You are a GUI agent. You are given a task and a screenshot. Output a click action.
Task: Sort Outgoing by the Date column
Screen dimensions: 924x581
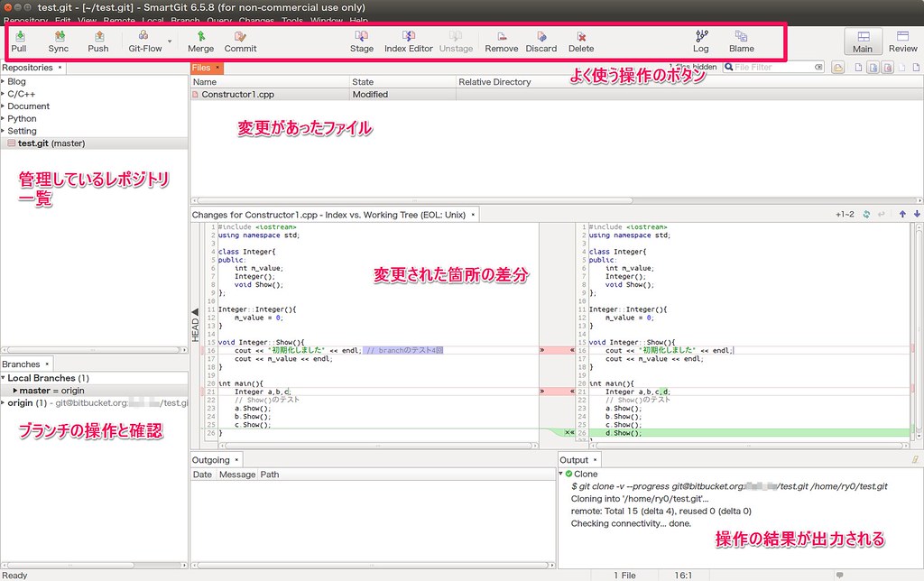203,475
